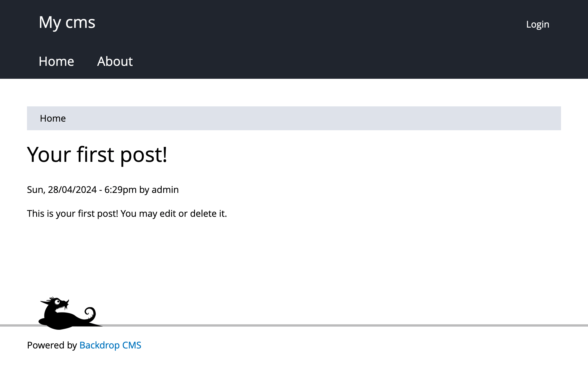Click empty area of gray breadcrumb bar

(x=316, y=118)
